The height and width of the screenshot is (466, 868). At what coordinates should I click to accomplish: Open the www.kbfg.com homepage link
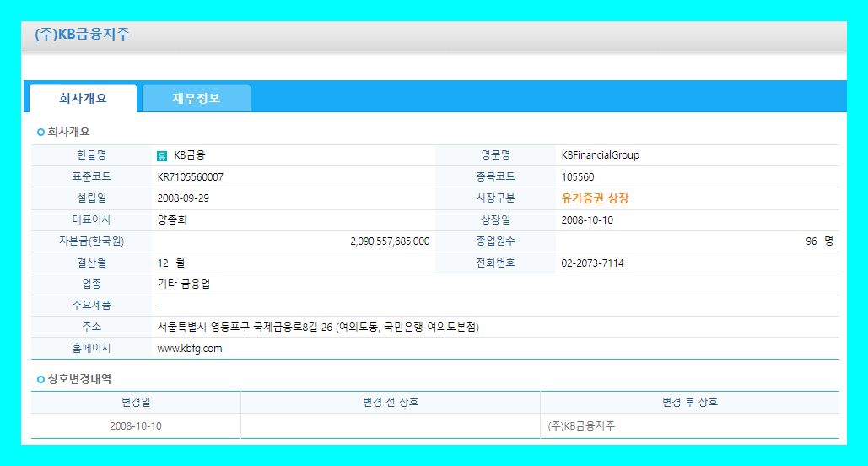tap(190, 349)
